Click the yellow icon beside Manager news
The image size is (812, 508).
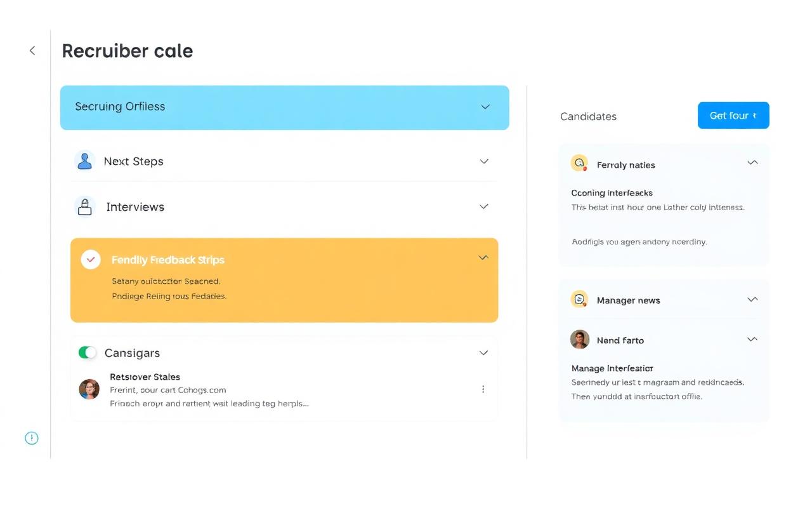[x=579, y=299]
